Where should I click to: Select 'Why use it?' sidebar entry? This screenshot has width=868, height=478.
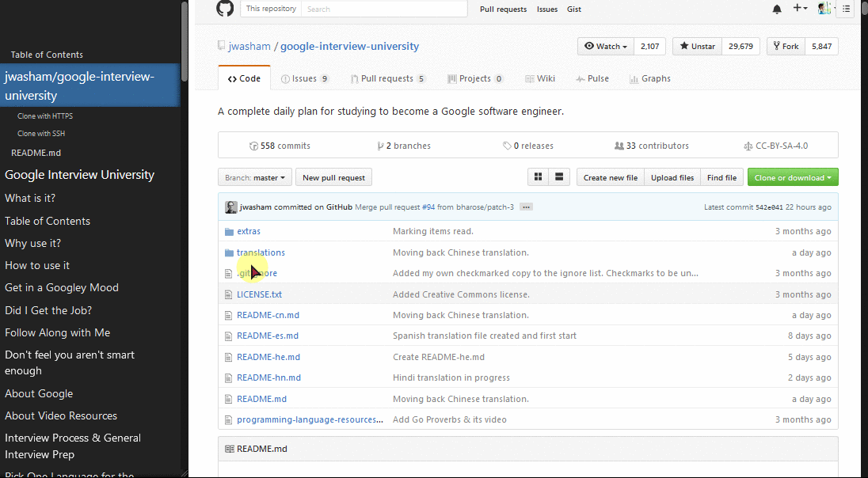point(32,244)
